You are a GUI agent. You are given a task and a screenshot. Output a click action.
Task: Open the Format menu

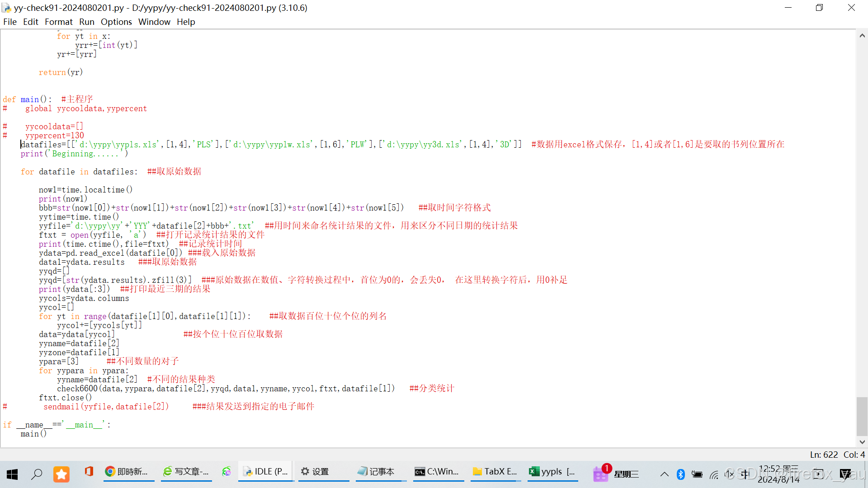(x=58, y=22)
